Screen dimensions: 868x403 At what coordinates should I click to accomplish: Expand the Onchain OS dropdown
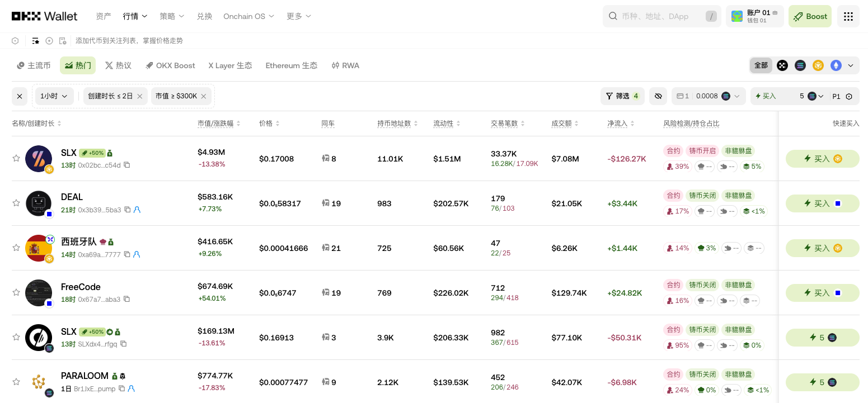249,16
